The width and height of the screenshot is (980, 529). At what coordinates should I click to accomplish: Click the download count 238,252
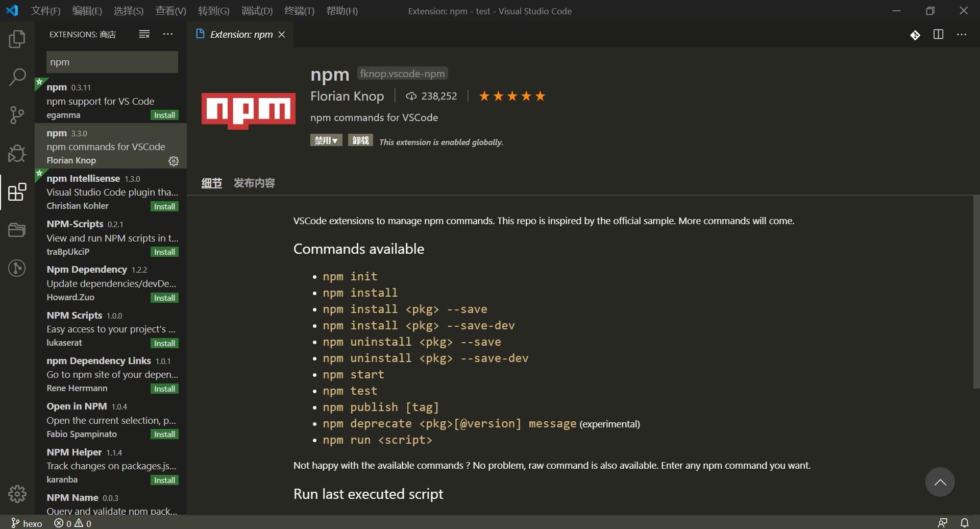(x=431, y=96)
